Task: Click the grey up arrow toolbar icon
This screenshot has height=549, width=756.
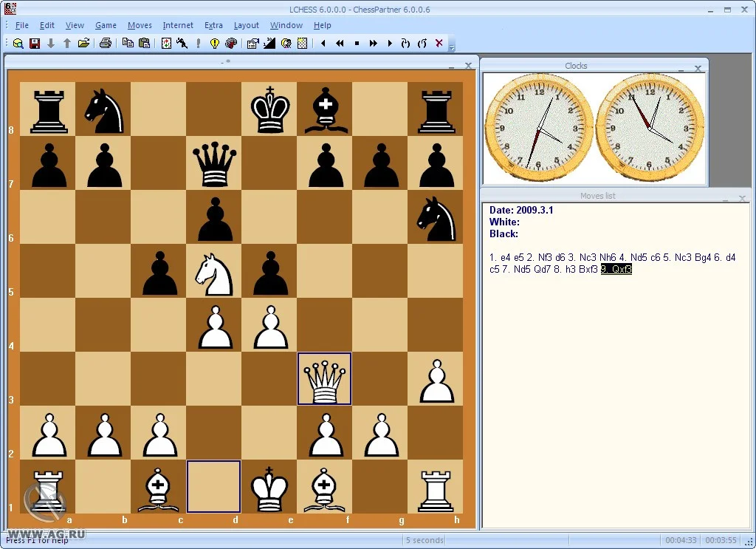Action: [67, 44]
